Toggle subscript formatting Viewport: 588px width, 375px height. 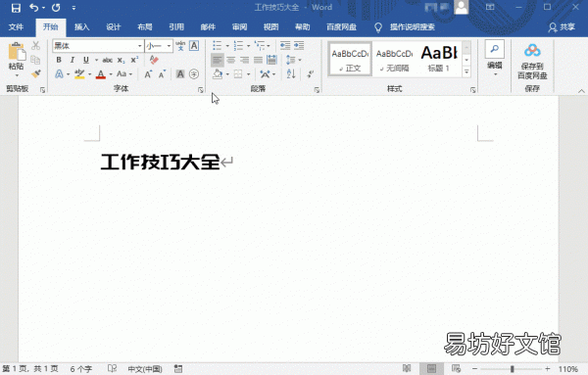pos(121,60)
